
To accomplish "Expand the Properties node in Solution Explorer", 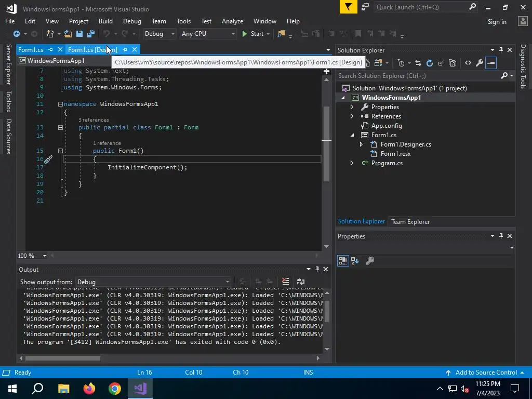I will (352, 107).
